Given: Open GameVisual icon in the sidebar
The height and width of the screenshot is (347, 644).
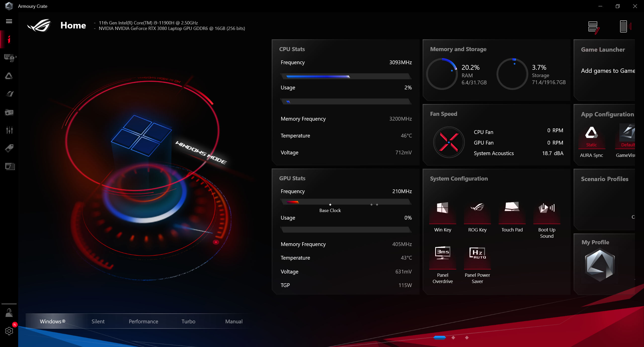Looking at the screenshot, I should (10, 94).
